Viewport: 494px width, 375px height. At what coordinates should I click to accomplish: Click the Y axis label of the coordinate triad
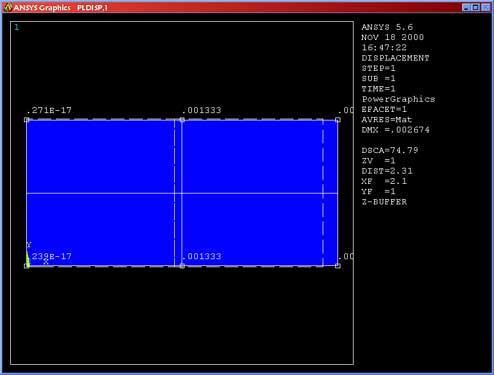(x=29, y=245)
